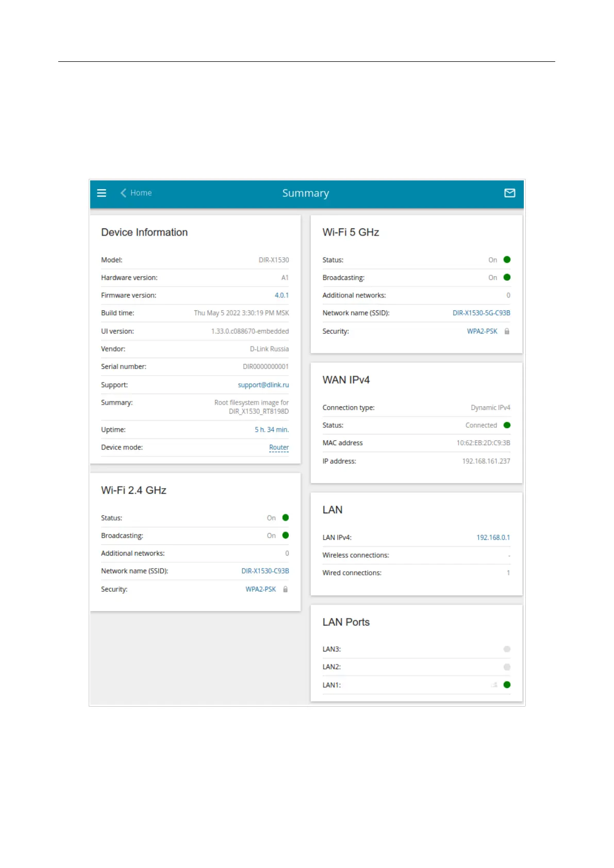This screenshot has height=868, width=614.
Task: Select the WAN Connected status text
Action: (481, 425)
